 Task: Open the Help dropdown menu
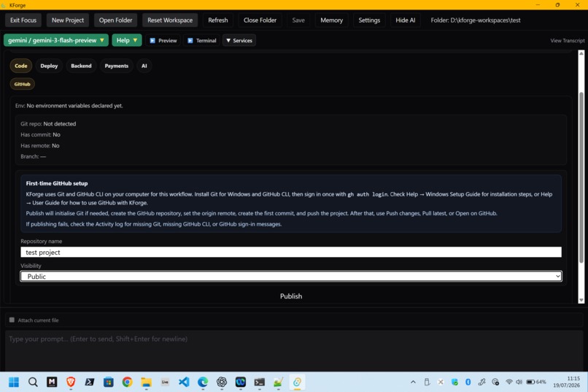click(127, 40)
